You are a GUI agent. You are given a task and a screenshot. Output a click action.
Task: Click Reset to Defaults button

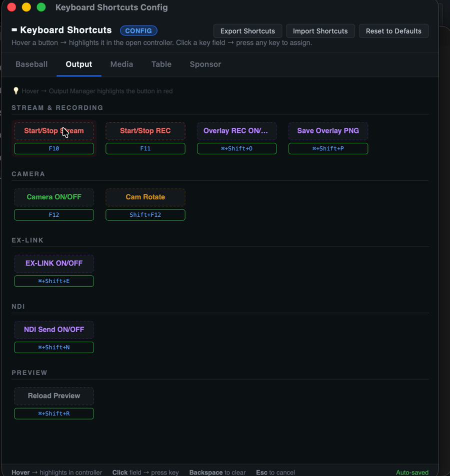[x=393, y=31]
